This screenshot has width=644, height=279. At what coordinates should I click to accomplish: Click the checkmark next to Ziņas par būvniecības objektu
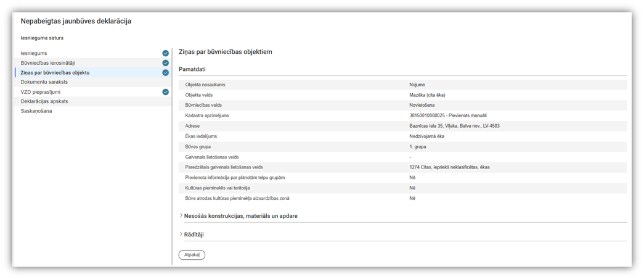(165, 73)
